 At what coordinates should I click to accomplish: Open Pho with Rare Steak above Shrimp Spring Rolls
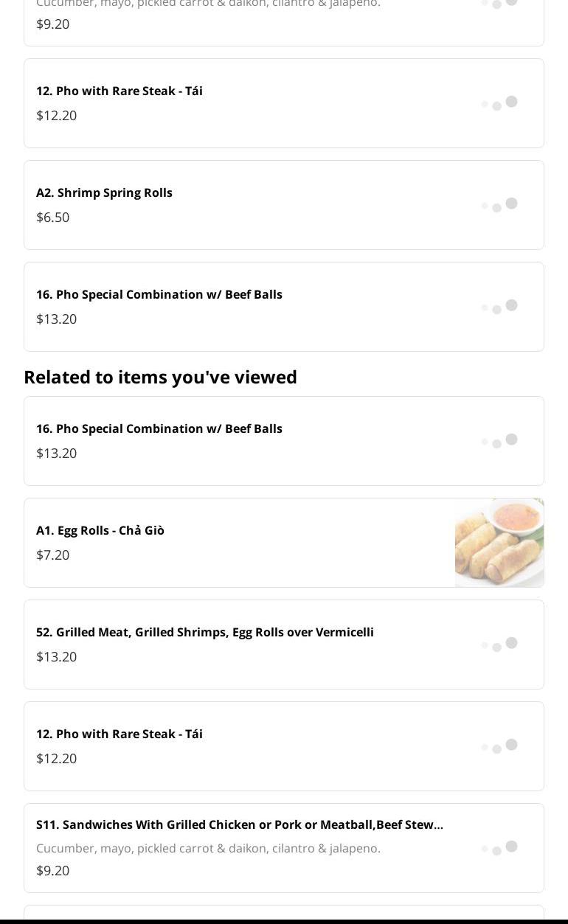(119, 91)
